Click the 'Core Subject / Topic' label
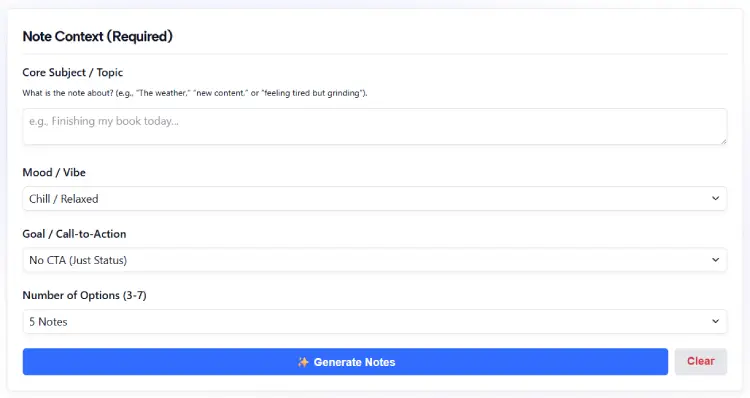This screenshot has width=750, height=398. click(73, 72)
